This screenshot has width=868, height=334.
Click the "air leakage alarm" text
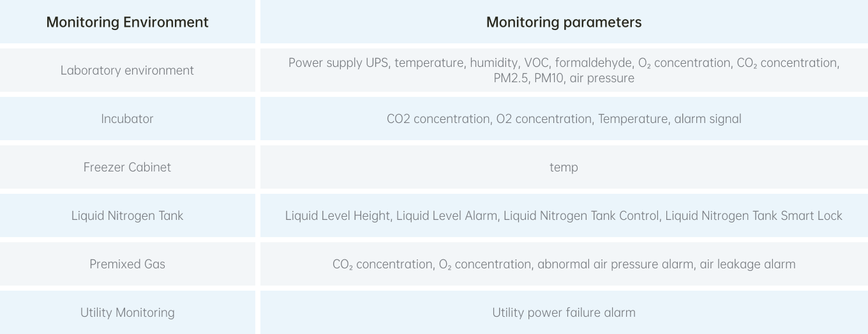(x=747, y=264)
